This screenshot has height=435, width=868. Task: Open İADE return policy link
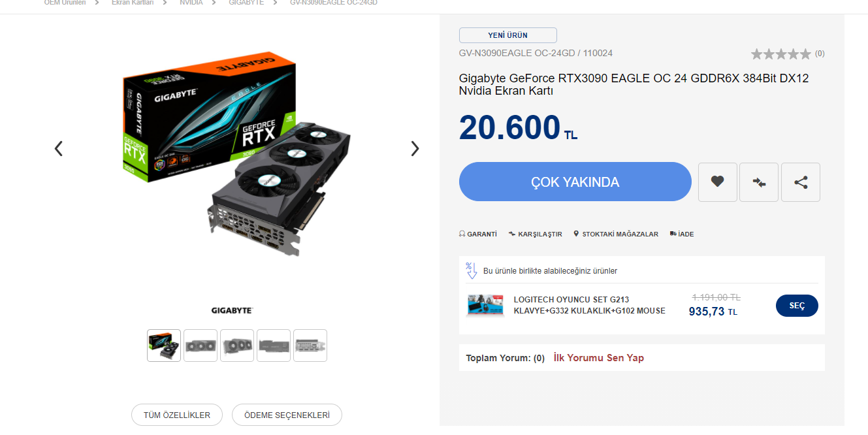click(x=682, y=234)
